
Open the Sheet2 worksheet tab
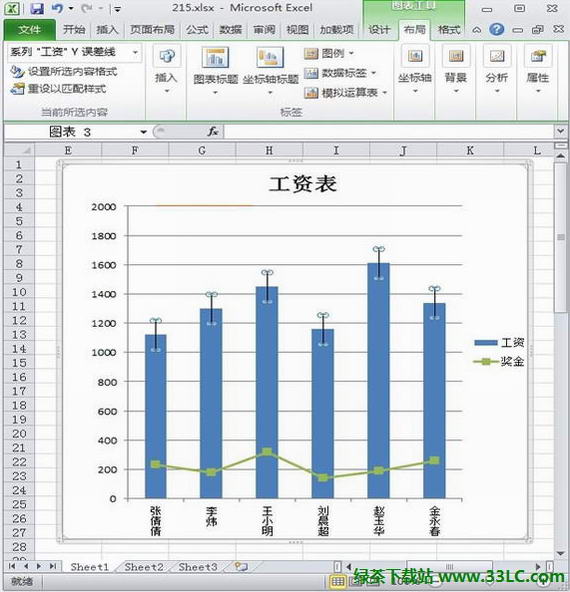pyautogui.click(x=144, y=567)
